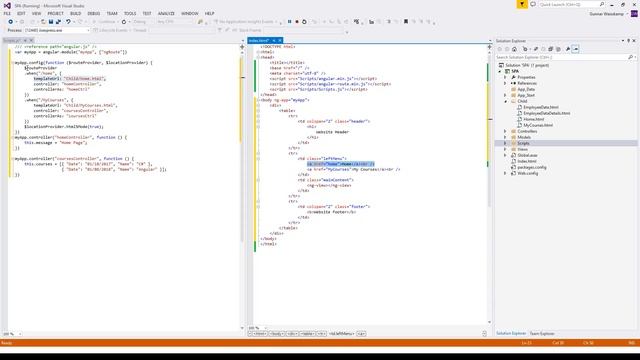Open the Process dropdown
This screenshot has height=360, width=640.
pos(87,30)
